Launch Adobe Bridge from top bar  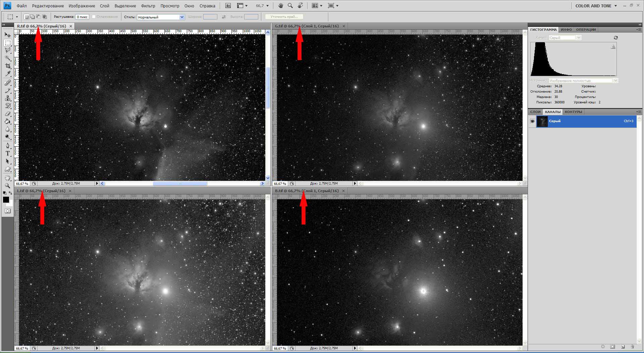tap(228, 6)
